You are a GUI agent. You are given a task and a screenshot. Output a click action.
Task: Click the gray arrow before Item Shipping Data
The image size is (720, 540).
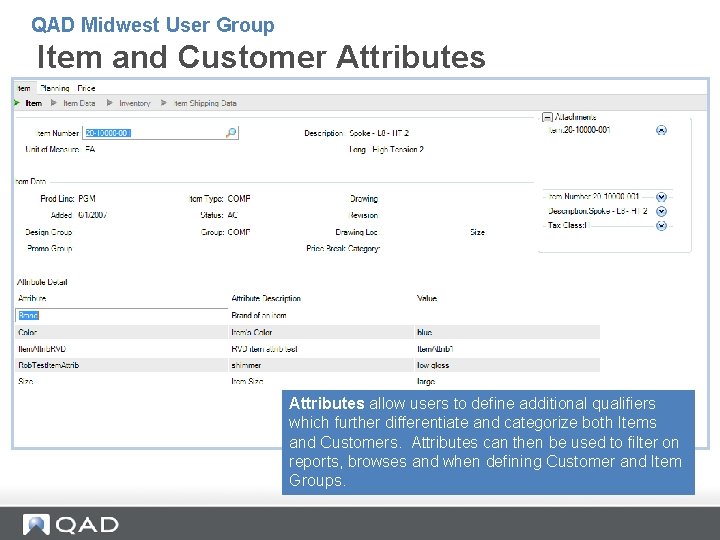click(x=164, y=103)
